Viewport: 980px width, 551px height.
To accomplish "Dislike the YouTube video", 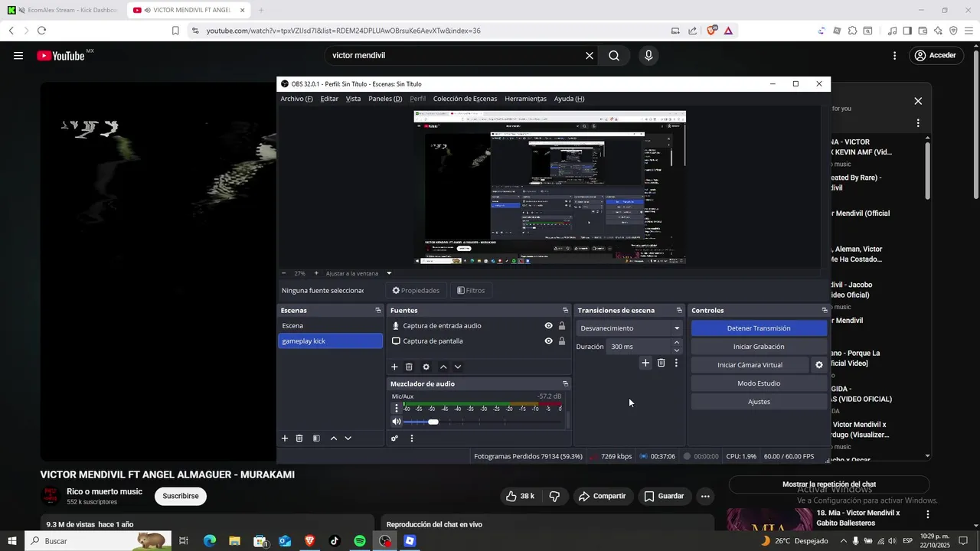I will coord(554,497).
